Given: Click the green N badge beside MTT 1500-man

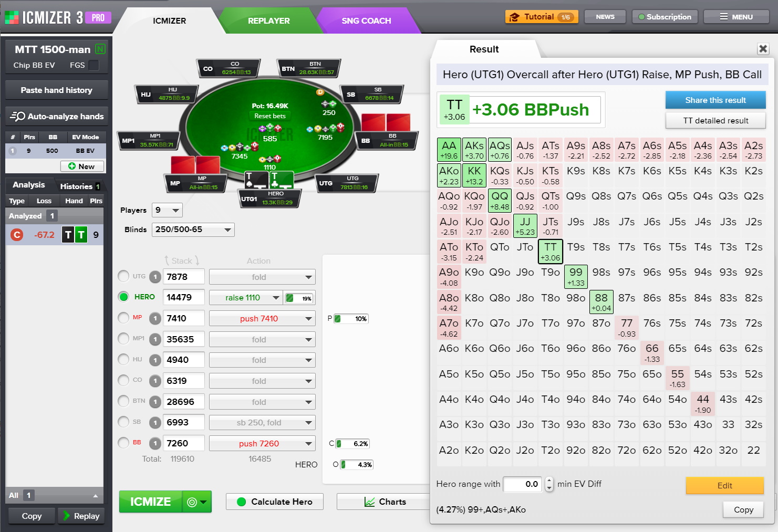Looking at the screenshot, I should [100, 49].
